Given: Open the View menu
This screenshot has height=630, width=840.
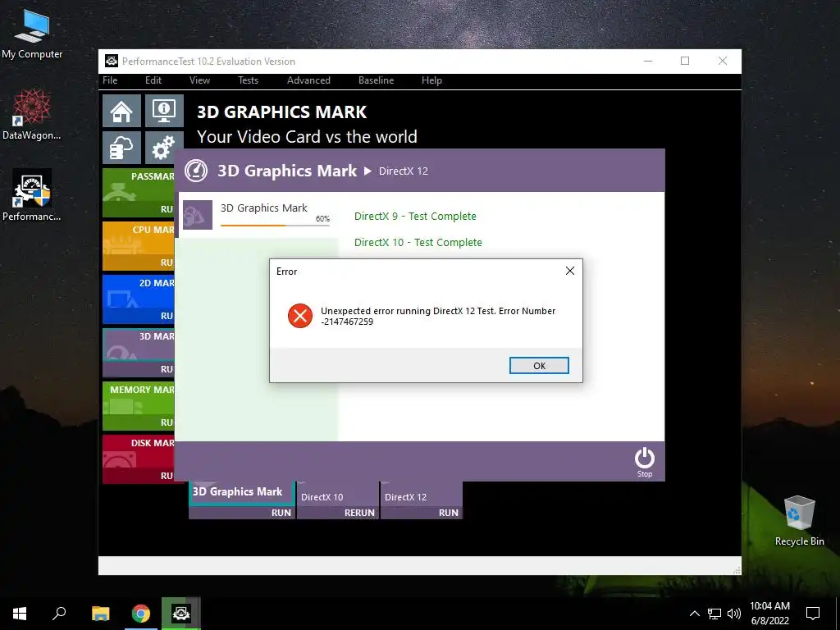Looking at the screenshot, I should coord(199,80).
